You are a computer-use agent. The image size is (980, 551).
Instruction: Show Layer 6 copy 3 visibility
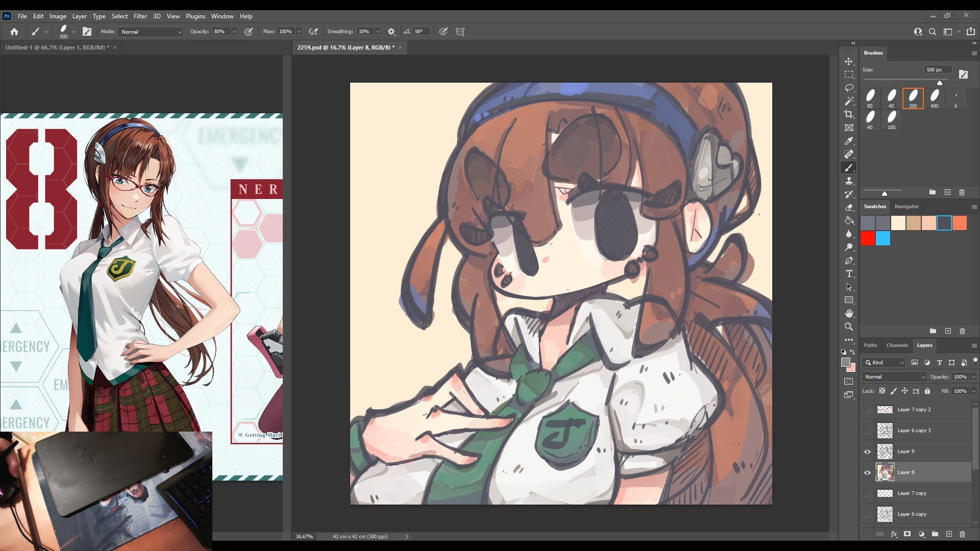point(867,431)
